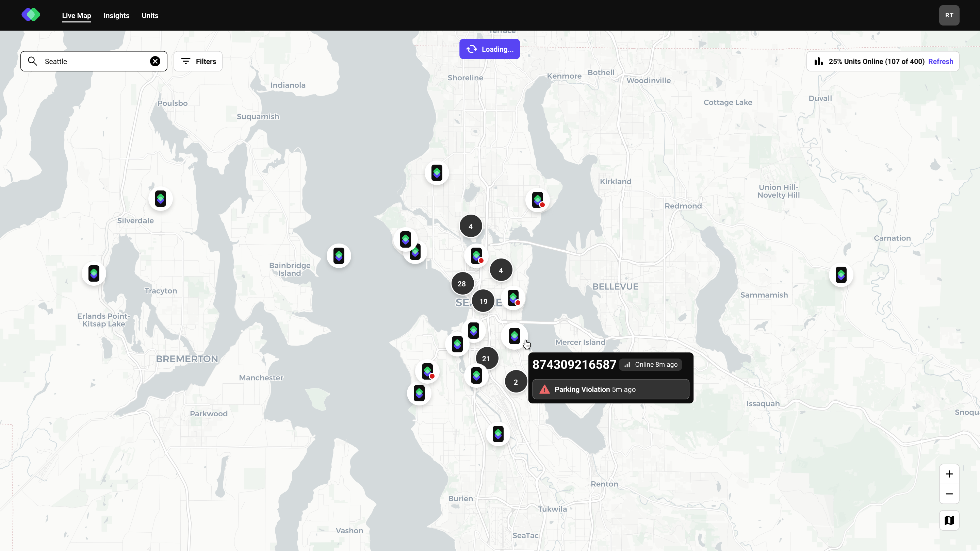Click the stats bar-chart icon beside units online
This screenshot has width=980, height=551.
pos(819,61)
